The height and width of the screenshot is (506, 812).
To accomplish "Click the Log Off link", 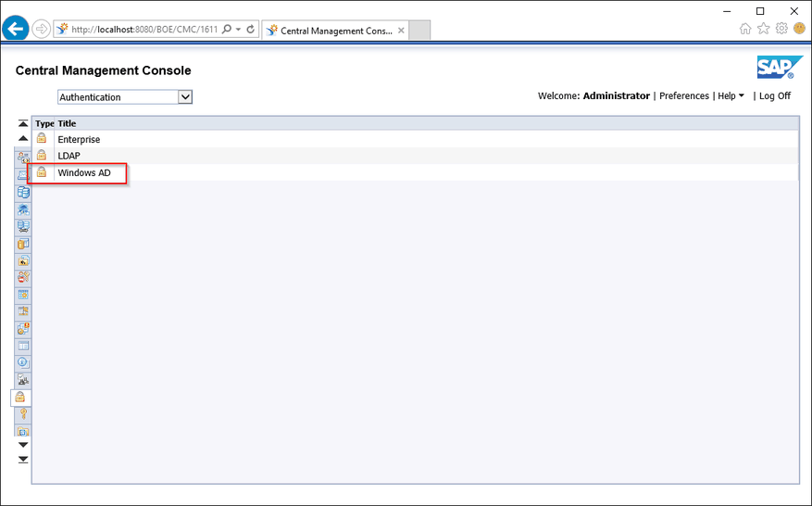I will [775, 95].
